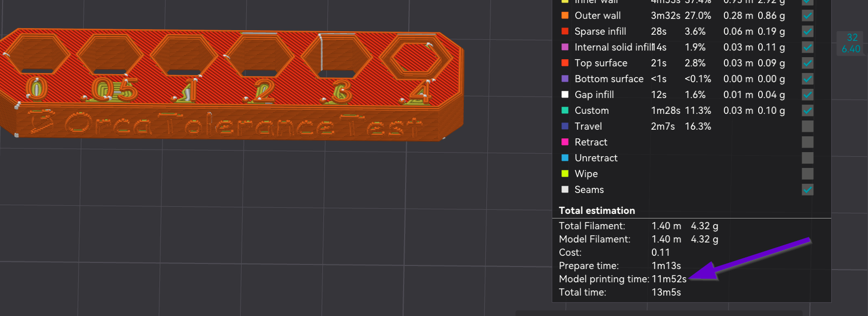Viewport: 868px width, 316px height.
Task: Click the pink Retract color swatch
Action: pos(565,142)
